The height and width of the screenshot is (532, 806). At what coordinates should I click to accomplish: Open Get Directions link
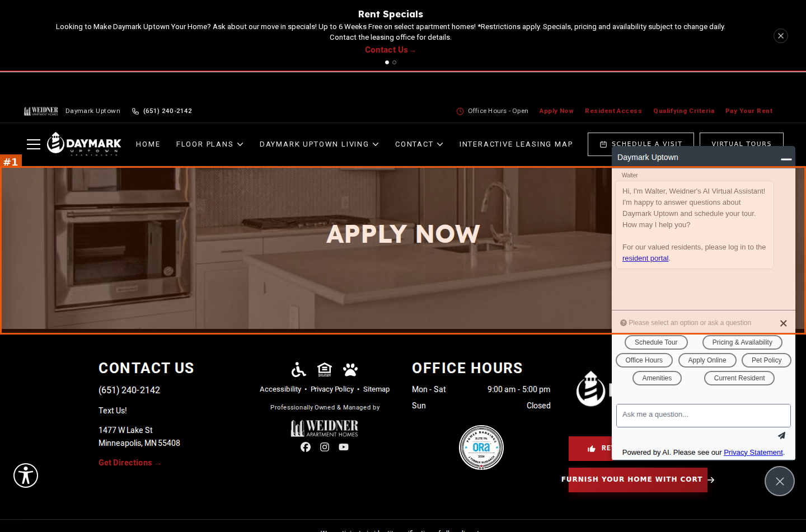pos(130,463)
